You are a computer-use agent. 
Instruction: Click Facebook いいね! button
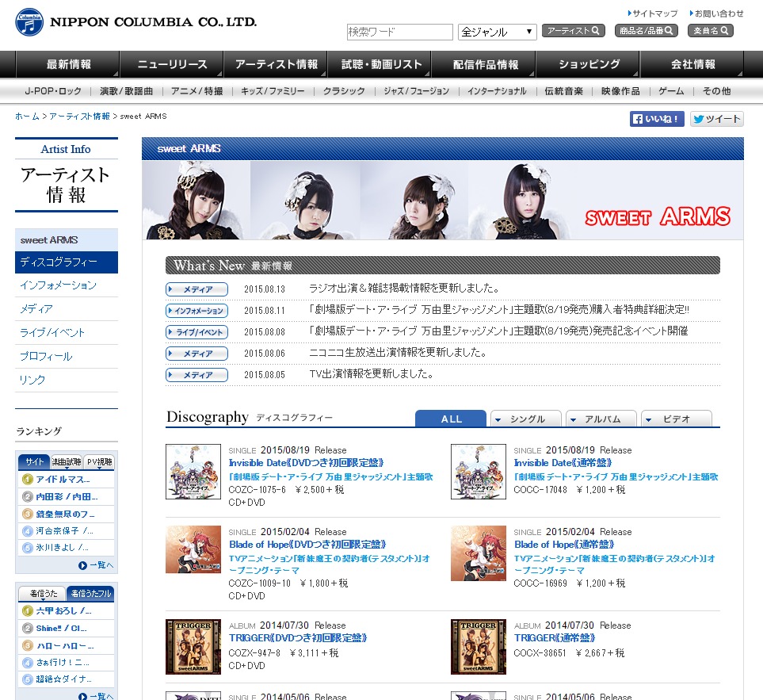tap(657, 119)
